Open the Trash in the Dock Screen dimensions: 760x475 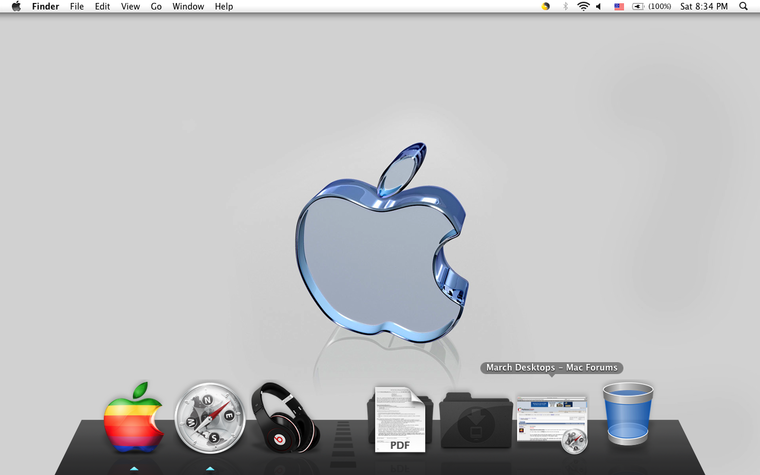[628, 413]
